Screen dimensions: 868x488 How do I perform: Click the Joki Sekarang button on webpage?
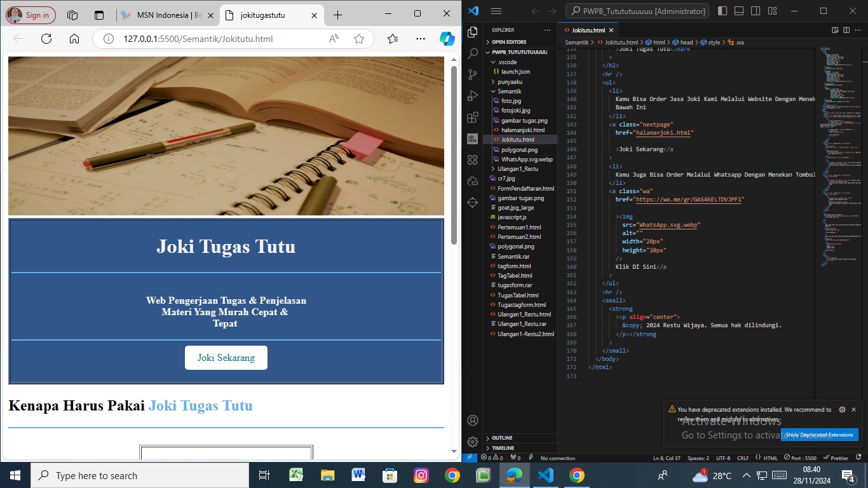[226, 358]
